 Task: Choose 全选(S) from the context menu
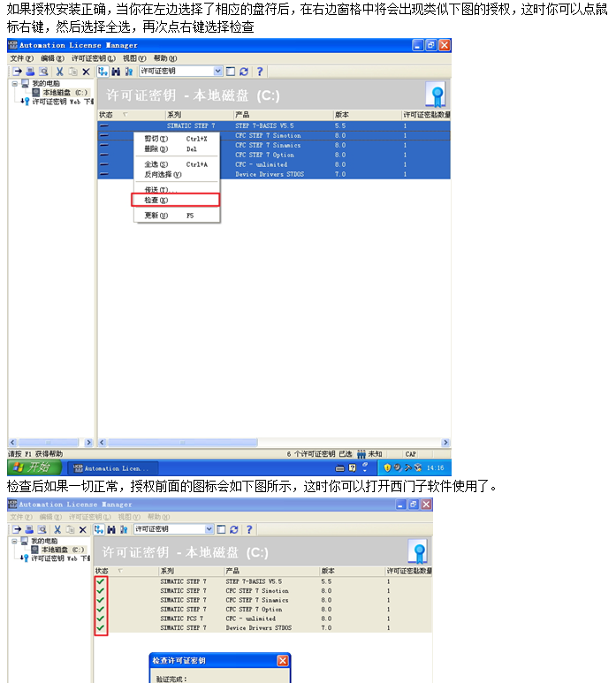coord(177,164)
